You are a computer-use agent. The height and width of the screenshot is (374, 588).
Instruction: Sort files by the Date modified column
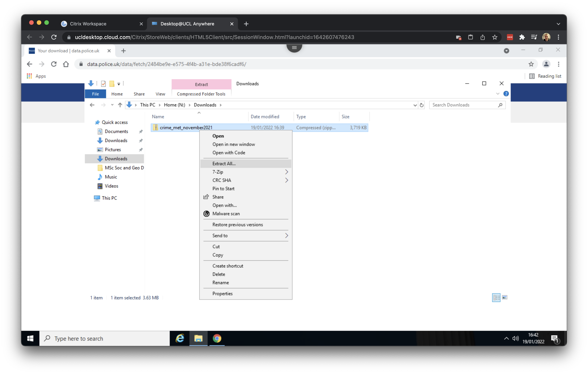tap(265, 117)
